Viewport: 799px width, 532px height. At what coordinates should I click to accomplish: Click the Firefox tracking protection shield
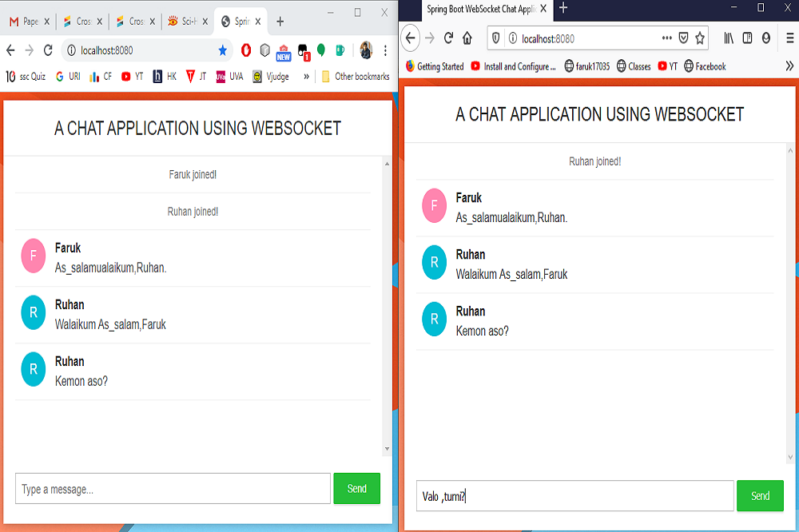click(x=495, y=38)
